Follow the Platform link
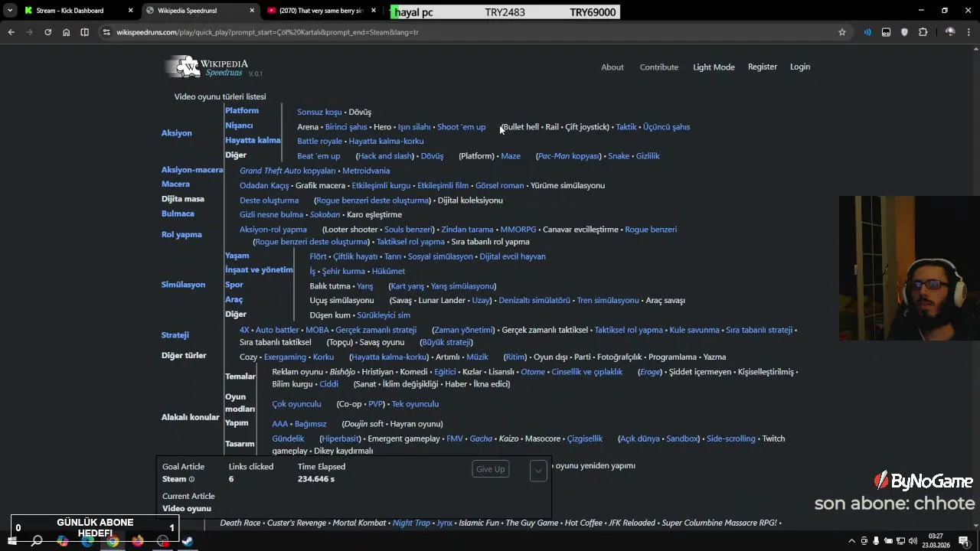The height and width of the screenshot is (551, 980). (x=242, y=111)
